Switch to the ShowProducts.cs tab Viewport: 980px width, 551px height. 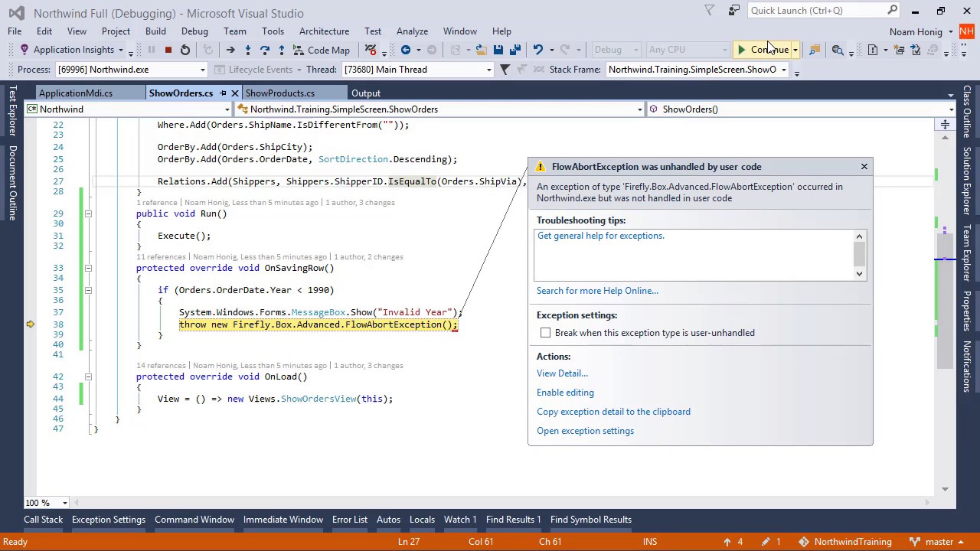[x=280, y=93]
